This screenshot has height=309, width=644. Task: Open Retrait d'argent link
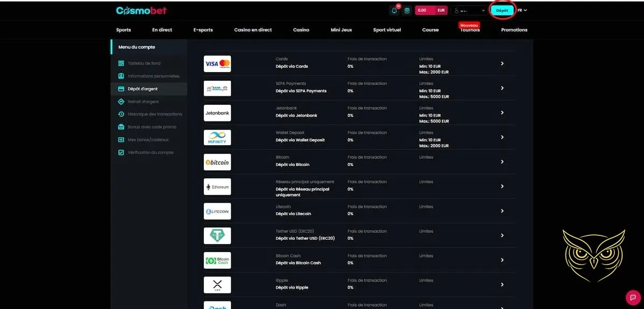[x=143, y=102]
